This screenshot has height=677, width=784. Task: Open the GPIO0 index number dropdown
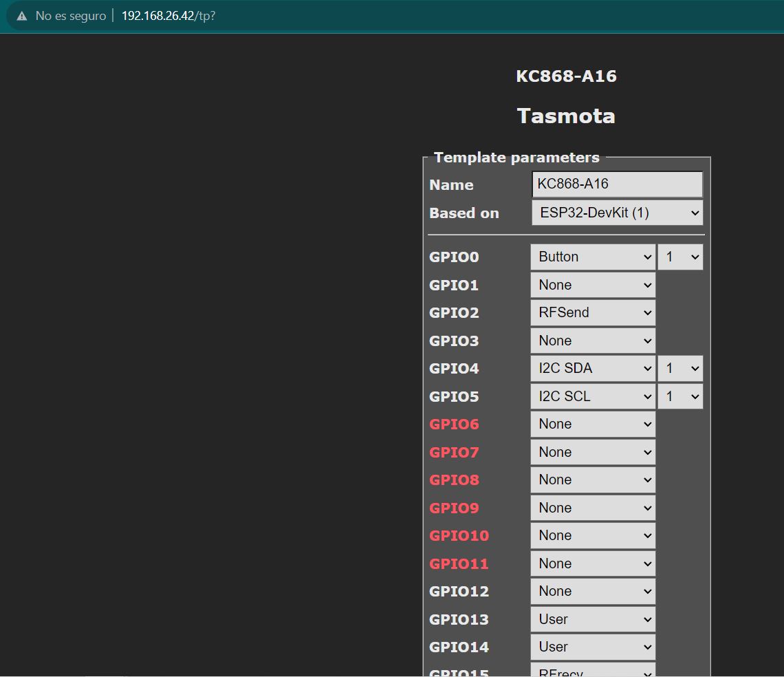(x=680, y=257)
